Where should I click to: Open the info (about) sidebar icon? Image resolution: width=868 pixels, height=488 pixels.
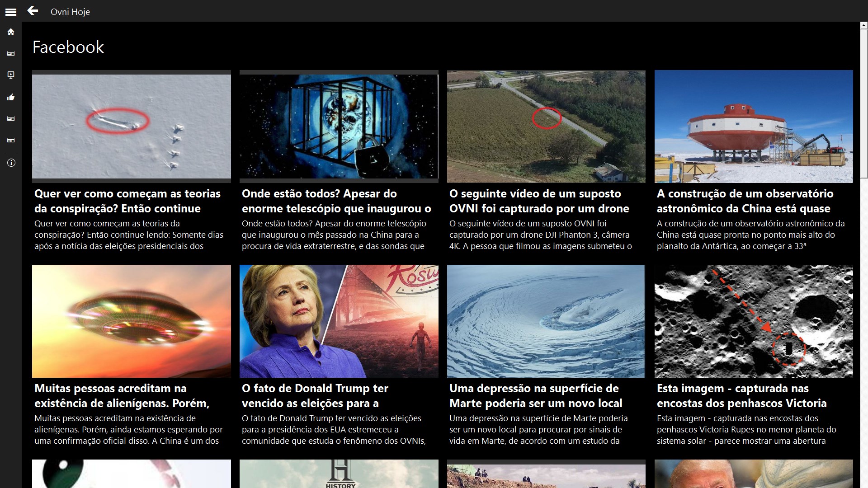11,163
